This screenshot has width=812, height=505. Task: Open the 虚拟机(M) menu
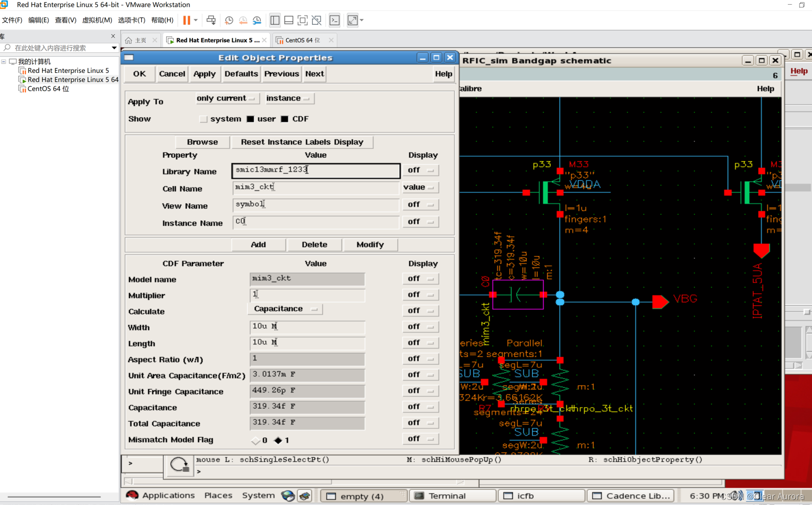97,20
